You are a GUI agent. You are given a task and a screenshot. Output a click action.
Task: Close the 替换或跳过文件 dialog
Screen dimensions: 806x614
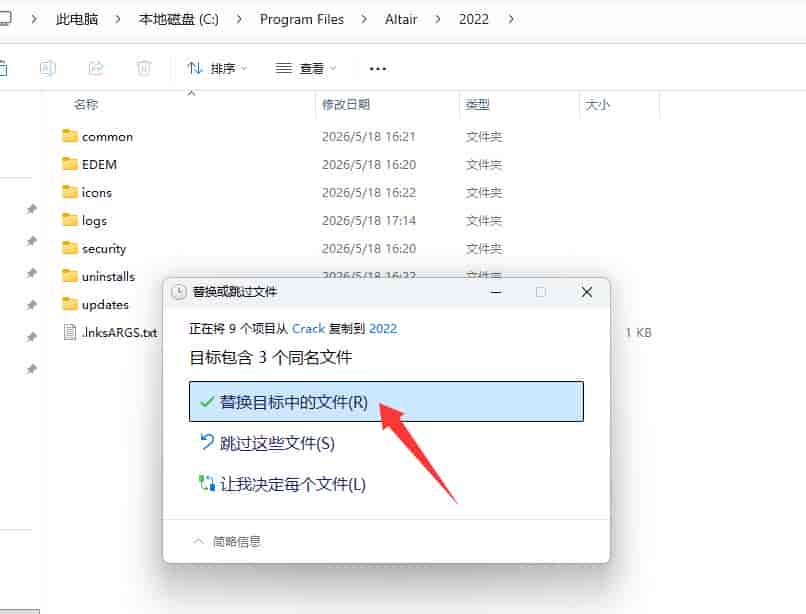point(587,292)
